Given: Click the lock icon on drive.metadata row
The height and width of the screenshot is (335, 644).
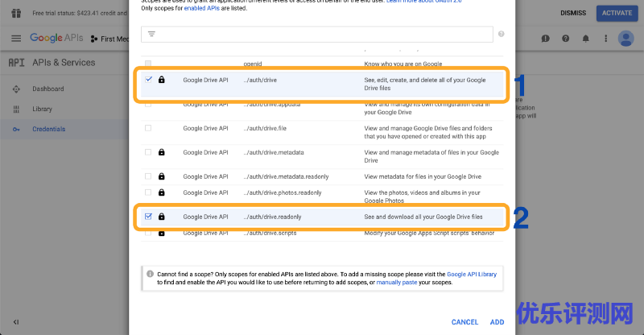Looking at the screenshot, I should (x=162, y=152).
